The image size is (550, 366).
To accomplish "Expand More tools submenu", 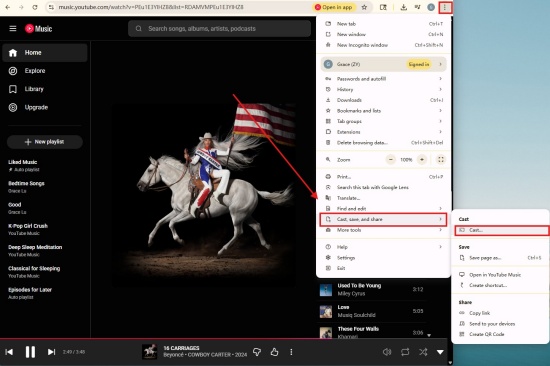I will point(384,230).
